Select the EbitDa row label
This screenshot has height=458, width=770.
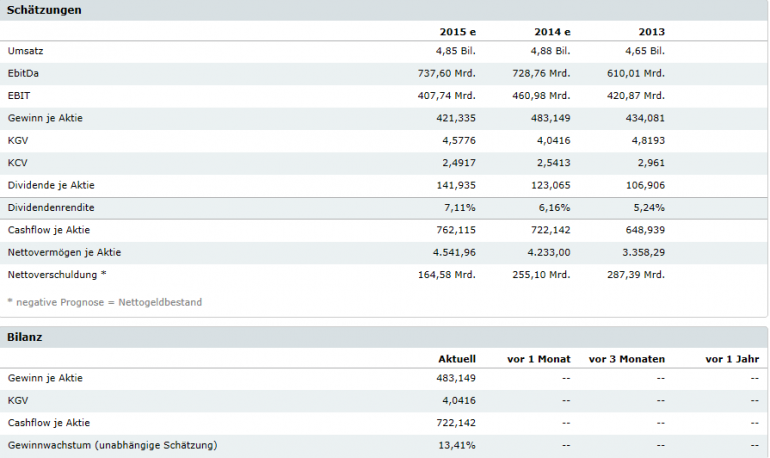click(24, 73)
